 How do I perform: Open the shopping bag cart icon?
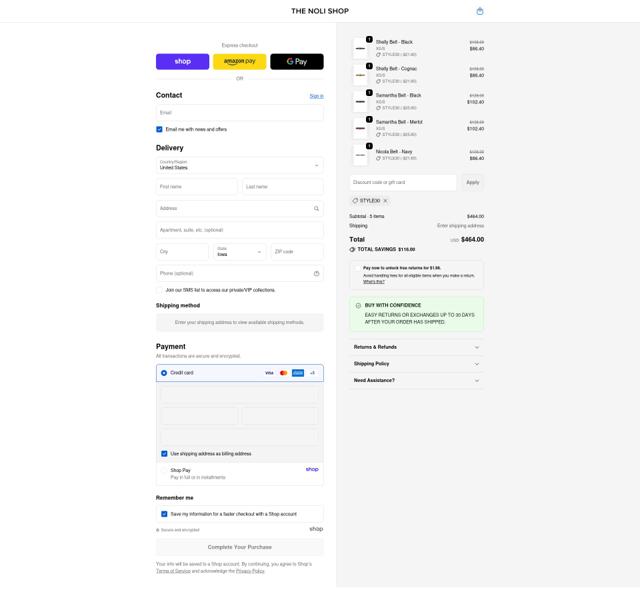[480, 11]
